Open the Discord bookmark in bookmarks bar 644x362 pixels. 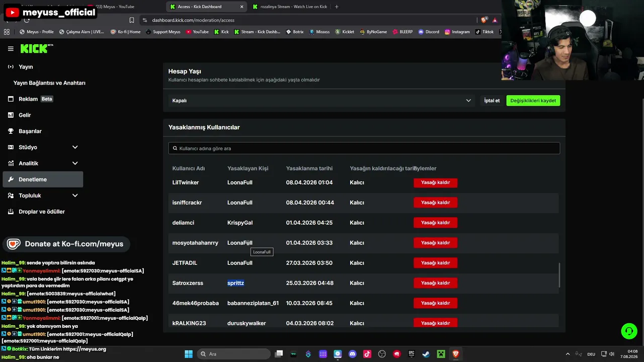click(429, 32)
